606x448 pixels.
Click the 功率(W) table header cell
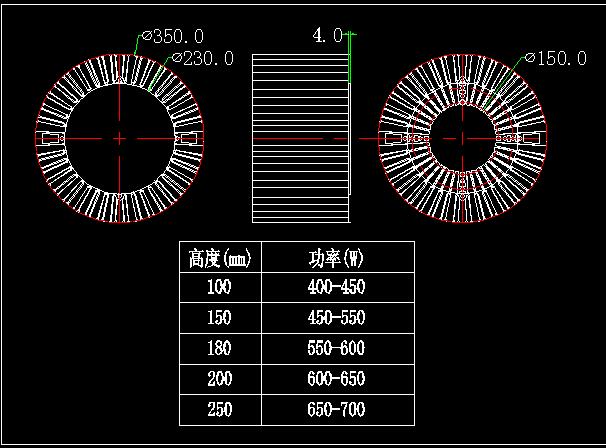click(338, 257)
